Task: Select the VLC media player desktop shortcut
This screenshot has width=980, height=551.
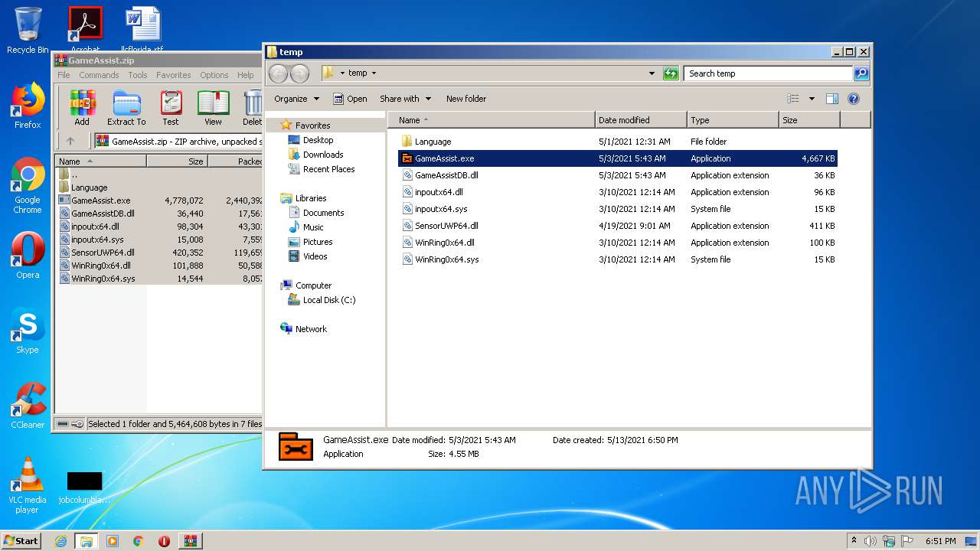Action: point(28,485)
